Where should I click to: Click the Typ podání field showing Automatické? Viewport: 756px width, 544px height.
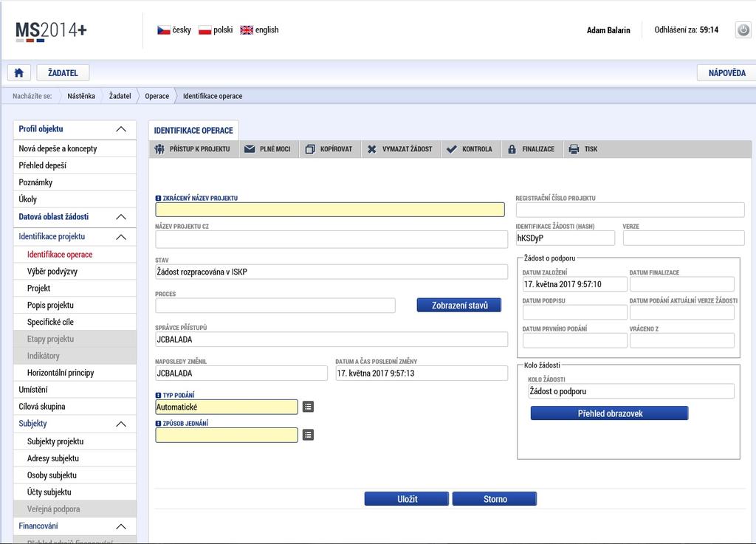tap(227, 407)
